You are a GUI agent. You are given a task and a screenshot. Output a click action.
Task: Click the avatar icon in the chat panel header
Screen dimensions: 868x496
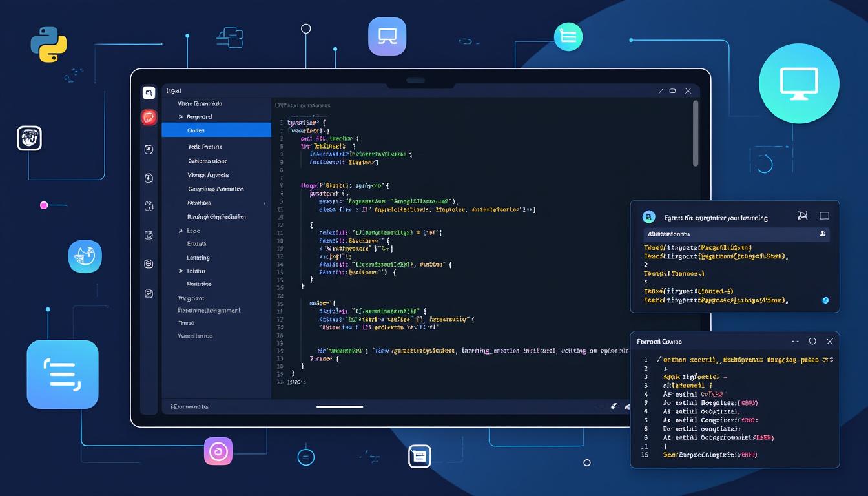pos(650,217)
